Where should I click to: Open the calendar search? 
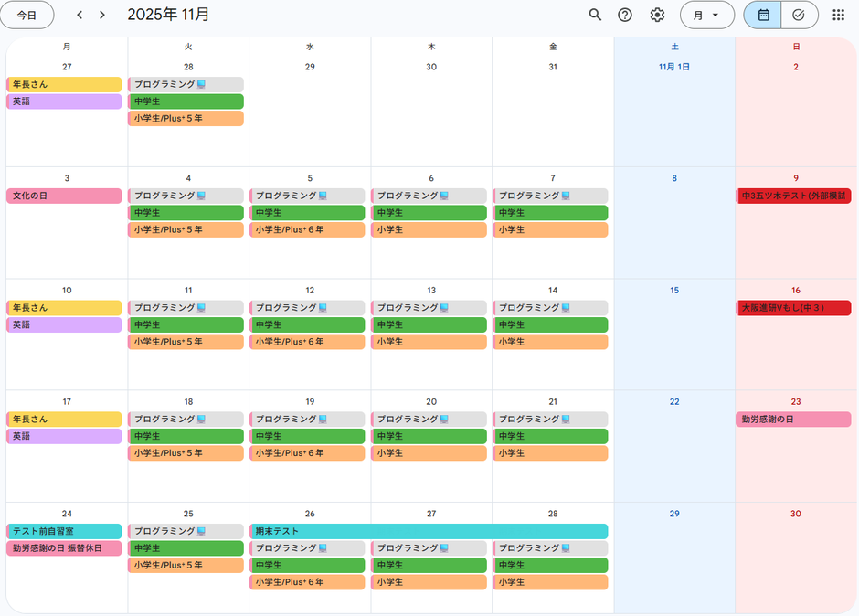tap(595, 15)
